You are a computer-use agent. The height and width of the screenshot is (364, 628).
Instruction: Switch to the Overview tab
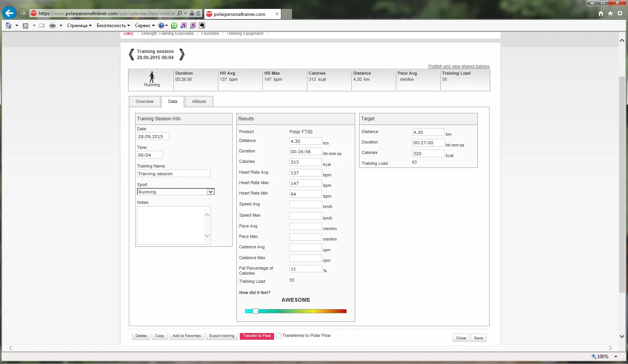pyautogui.click(x=144, y=101)
